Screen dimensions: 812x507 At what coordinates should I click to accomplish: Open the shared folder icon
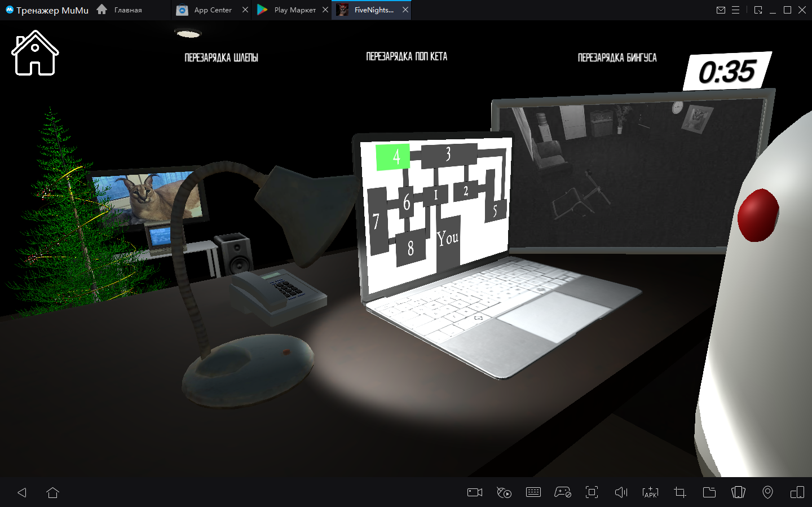709,492
